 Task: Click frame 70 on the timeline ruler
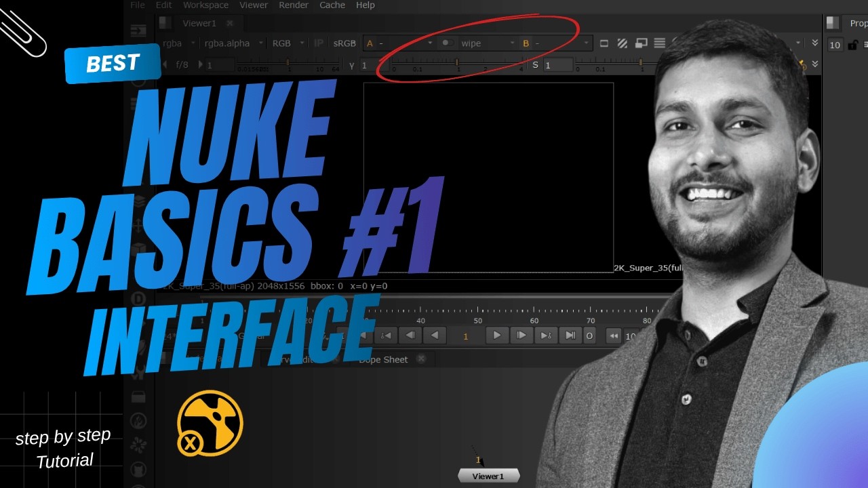click(591, 321)
